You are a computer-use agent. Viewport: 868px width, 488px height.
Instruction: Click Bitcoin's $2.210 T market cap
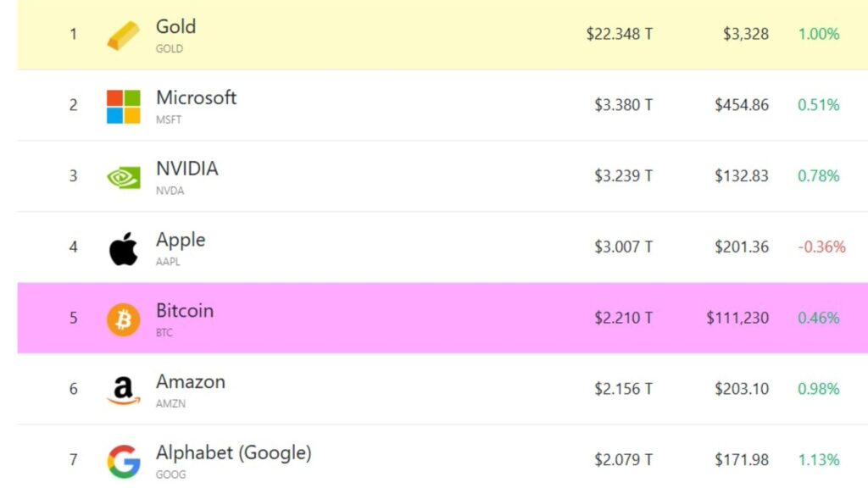623,319
